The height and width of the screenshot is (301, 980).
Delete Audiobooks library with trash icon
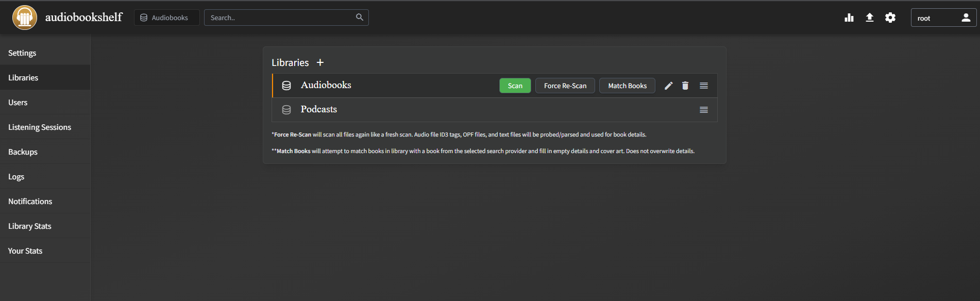(x=685, y=86)
